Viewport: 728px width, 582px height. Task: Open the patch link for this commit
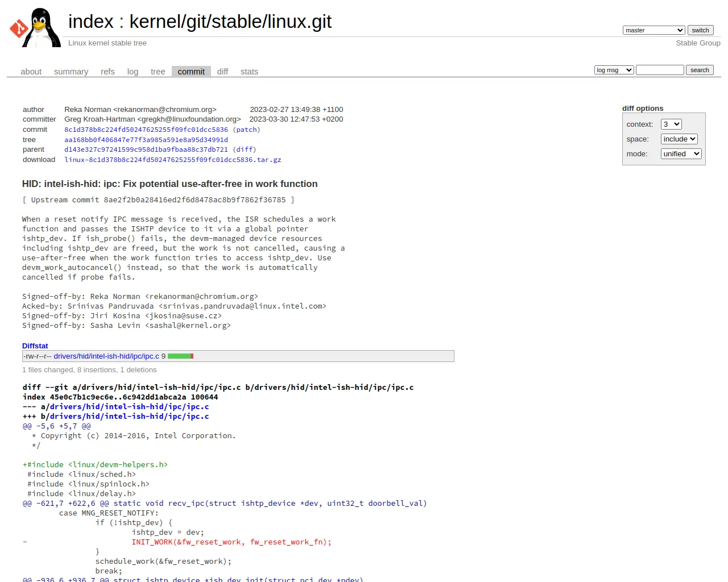click(x=246, y=130)
